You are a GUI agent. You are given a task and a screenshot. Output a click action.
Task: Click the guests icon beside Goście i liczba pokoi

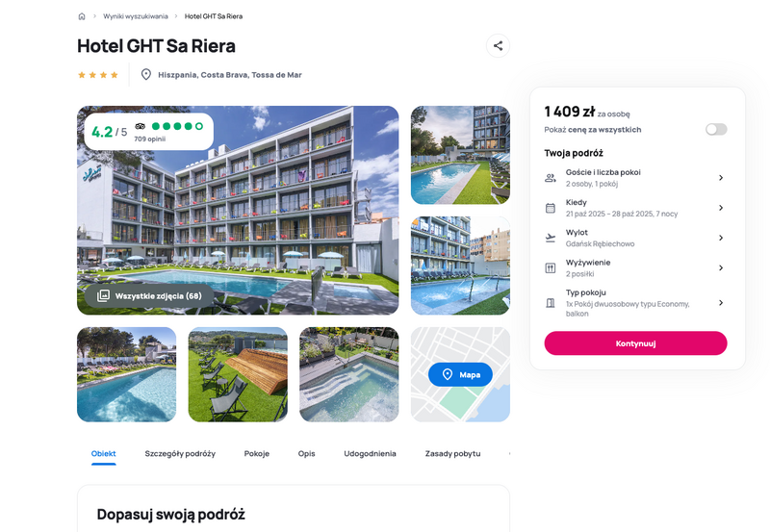(551, 178)
